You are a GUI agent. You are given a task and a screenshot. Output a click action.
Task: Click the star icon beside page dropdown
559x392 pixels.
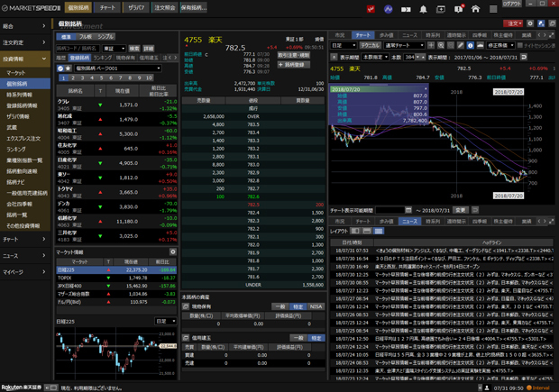tap(69, 68)
